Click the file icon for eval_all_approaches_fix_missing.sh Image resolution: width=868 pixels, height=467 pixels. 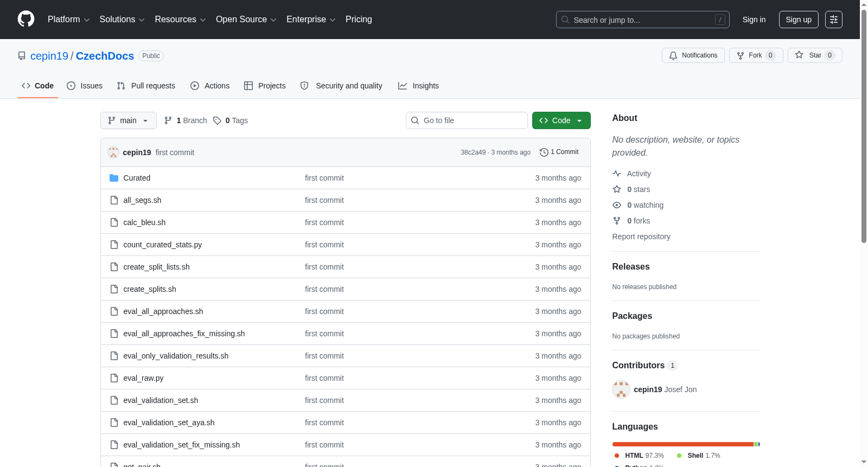(x=114, y=334)
